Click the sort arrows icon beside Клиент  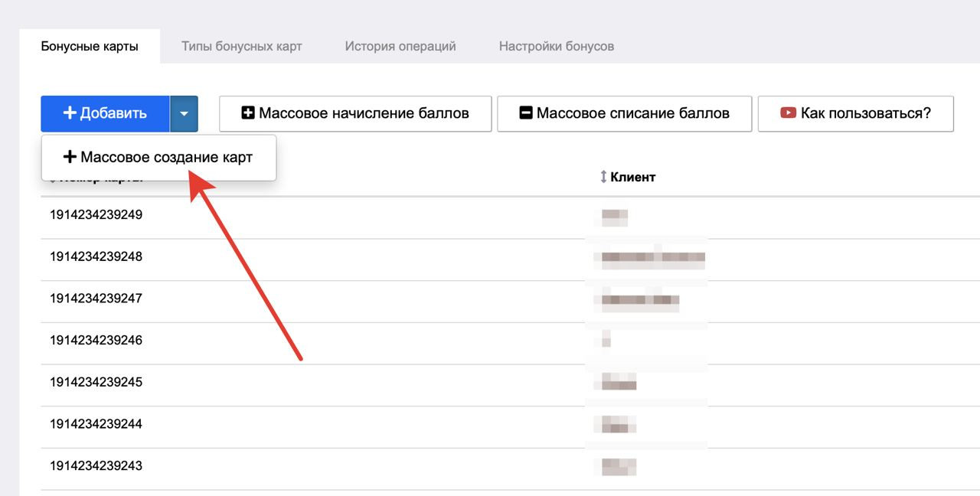(x=603, y=177)
